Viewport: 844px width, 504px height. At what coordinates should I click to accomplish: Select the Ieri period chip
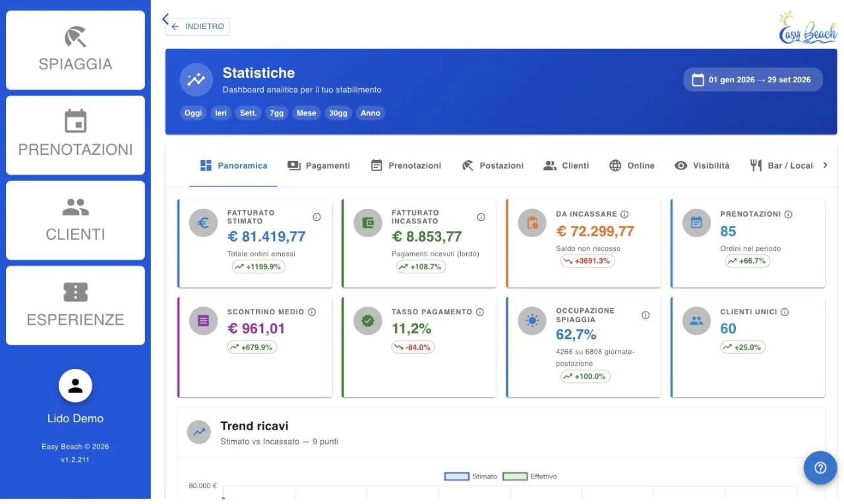pos(221,113)
